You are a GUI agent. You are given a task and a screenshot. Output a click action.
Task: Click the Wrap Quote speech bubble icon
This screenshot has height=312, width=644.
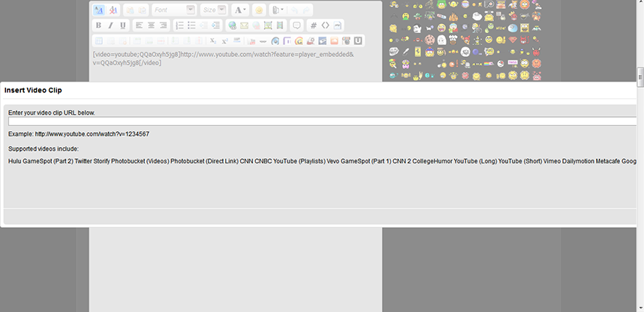pyautogui.click(x=296, y=25)
